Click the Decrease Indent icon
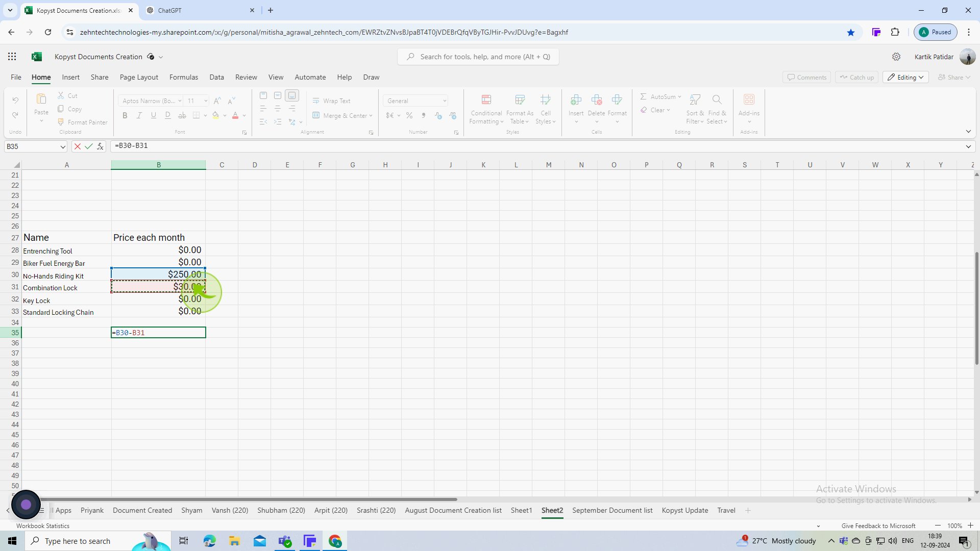The height and width of the screenshot is (551, 980). pyautogui.click(x=263, y=122)
